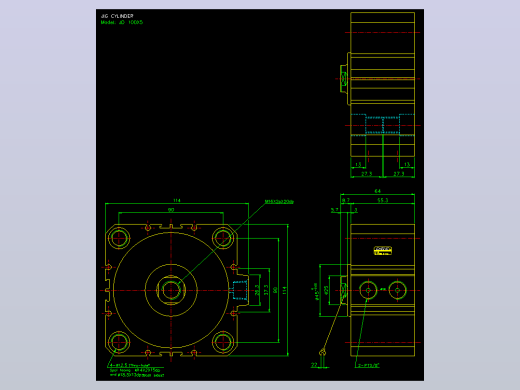Select the 22 dimension near the wrench symbol
Image resolution: width=520 pixels, height=390 pixels.
(x=314, y=365)
